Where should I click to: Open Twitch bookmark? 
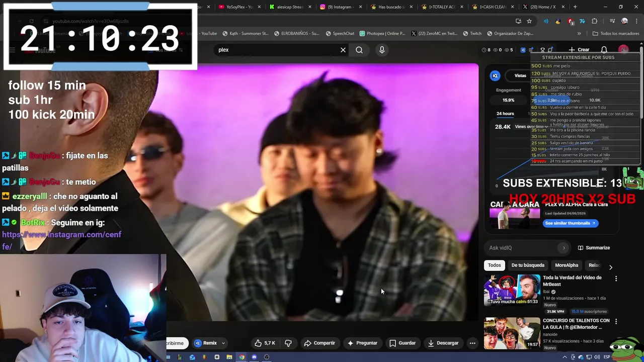(472, 34)
